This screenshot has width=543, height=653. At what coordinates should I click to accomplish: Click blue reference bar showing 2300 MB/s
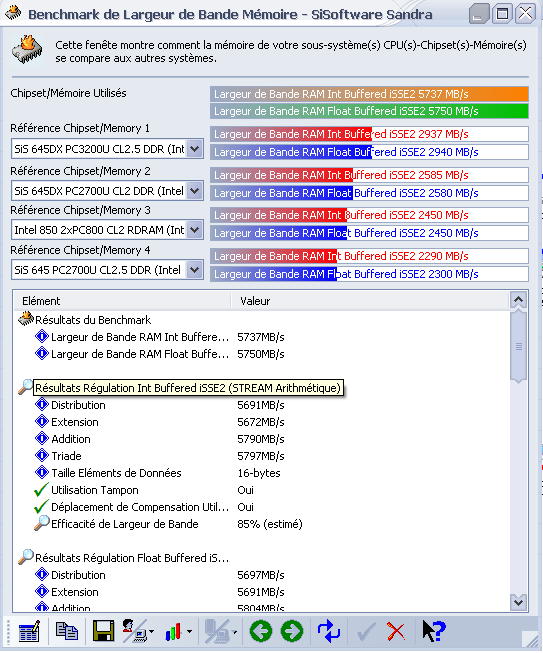tap(369, 274)
